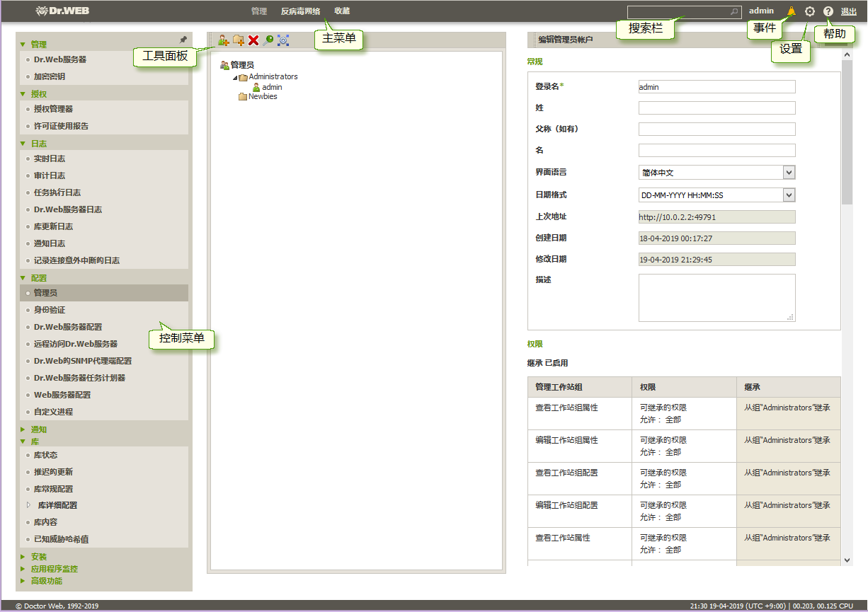This screenshot has height=612, width=868.
Task: Click the 管理员 root icon in the tree
Action: click(224, 65)
